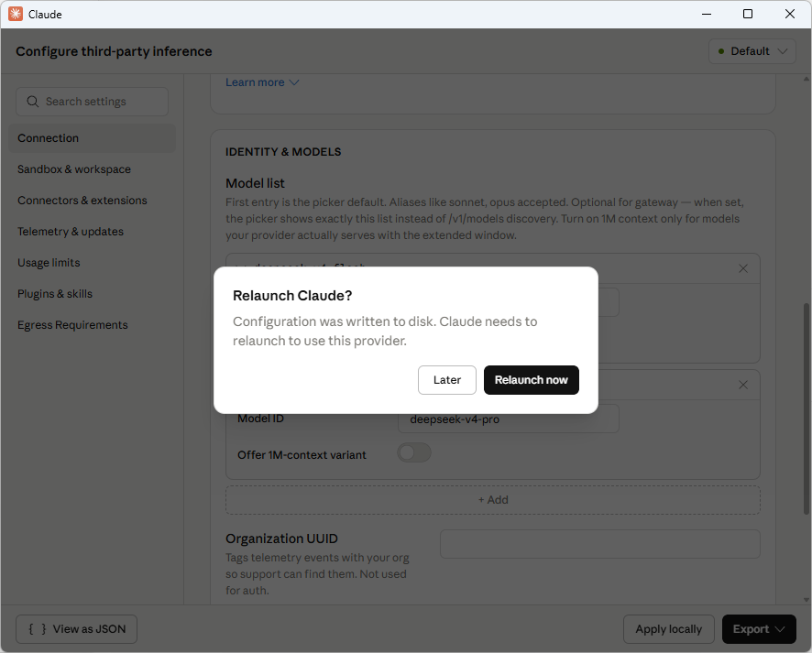Image resolution: width=812 pixels, height=653 pixels.
Task: Click the Relaunch now button
Action: (x=531, y=380)
